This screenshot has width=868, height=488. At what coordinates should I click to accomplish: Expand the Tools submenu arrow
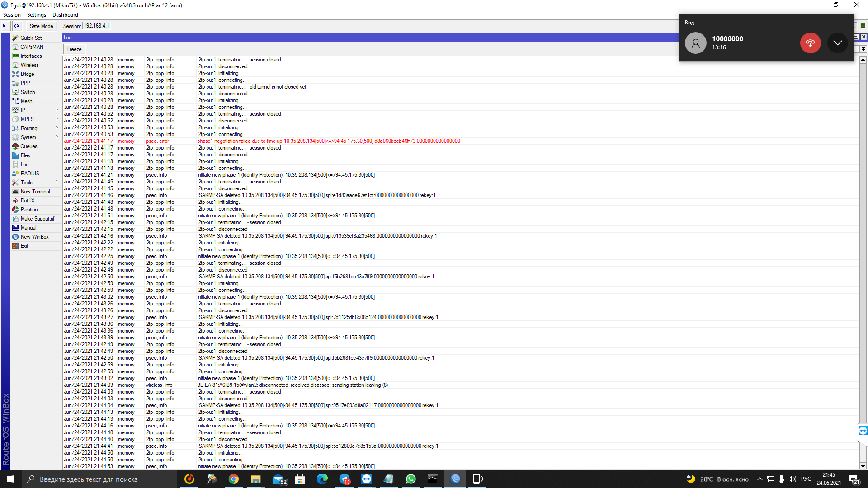coord(57,183)
